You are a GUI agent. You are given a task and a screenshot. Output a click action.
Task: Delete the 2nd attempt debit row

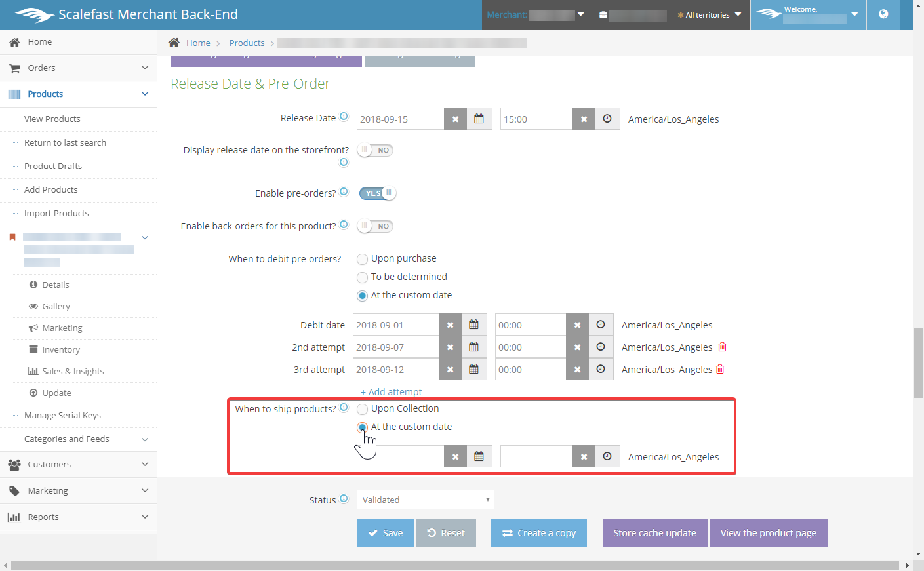722,347
